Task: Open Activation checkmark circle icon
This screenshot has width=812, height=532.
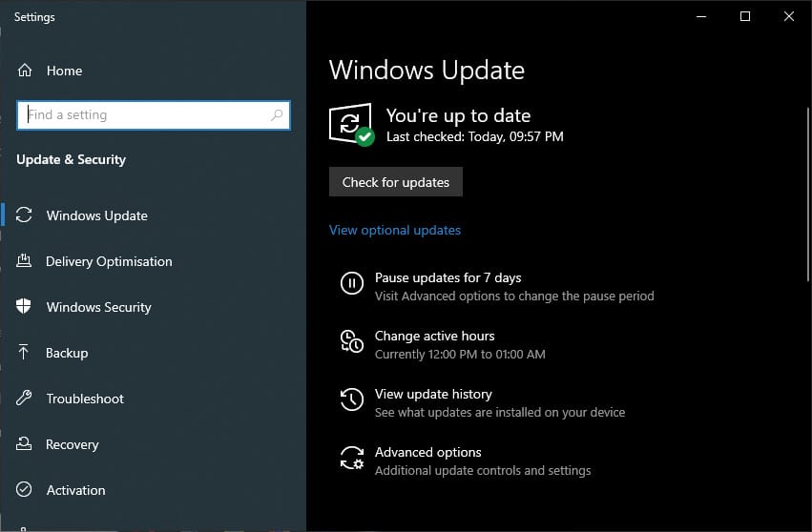Action: click(x=25, y=490)
